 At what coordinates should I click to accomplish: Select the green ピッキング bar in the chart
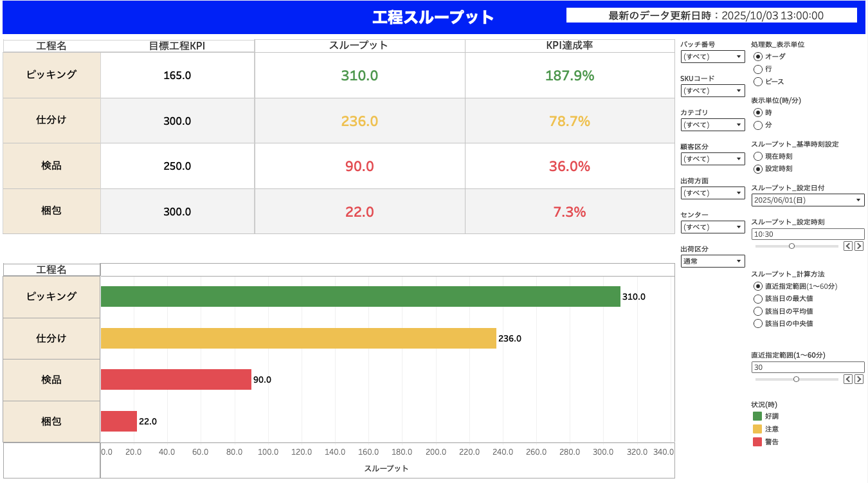click(361, 296)
